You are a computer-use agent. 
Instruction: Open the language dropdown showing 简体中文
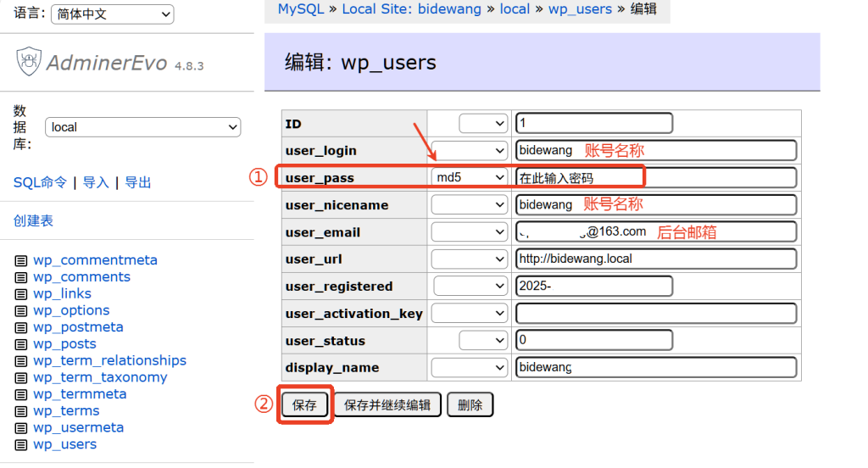click(112, 14)
